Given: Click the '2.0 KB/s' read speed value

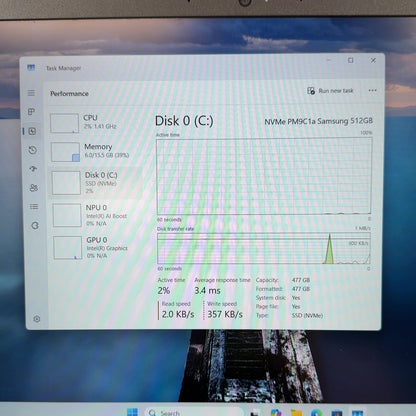Looking at the screenshot, I should click(178, 314).
